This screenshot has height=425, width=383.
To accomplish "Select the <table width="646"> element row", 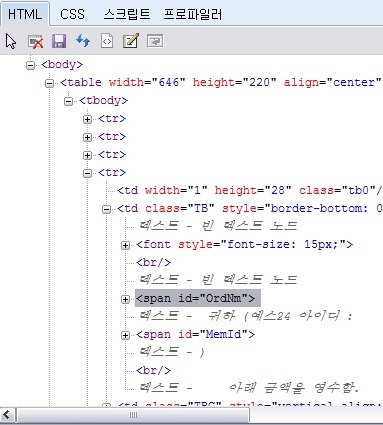I will pos(221,82).
